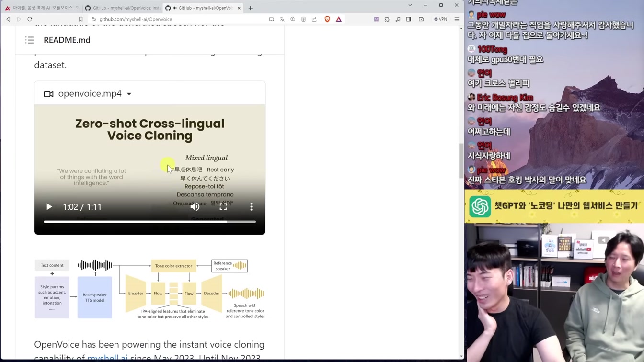Open the video more options menu
Screen dimensions: 644x362
(251, 207)
